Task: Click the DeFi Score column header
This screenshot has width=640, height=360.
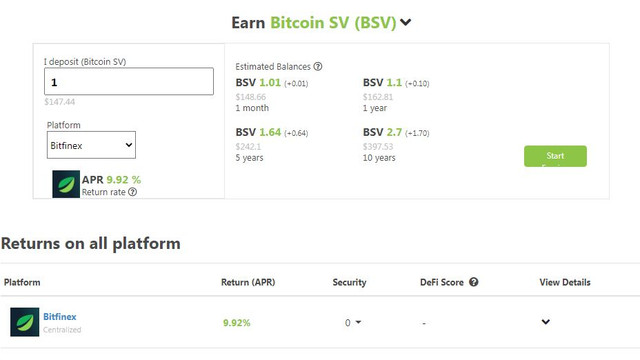Action: [442, 282]
